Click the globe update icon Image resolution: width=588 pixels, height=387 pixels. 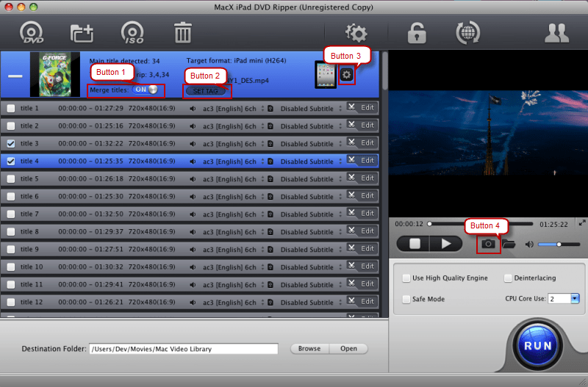tap(467, 32)
